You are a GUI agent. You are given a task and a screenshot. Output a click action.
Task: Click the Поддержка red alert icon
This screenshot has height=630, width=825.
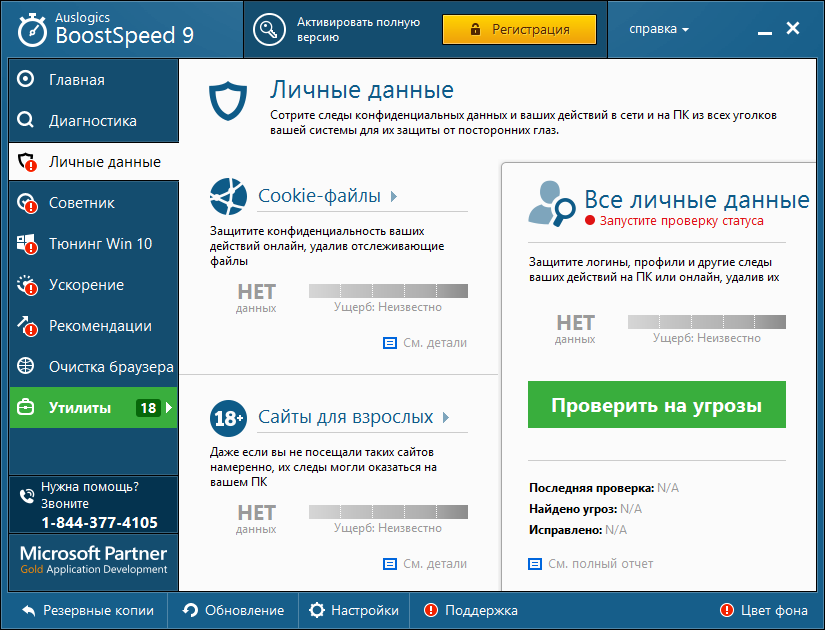[x=431, y=610]
